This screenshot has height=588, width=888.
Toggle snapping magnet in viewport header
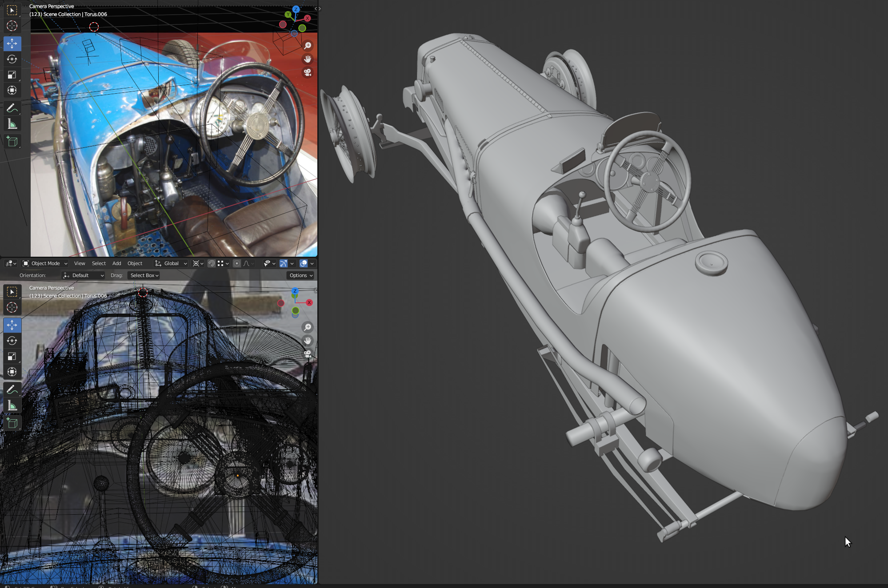(x=212, y=263)
